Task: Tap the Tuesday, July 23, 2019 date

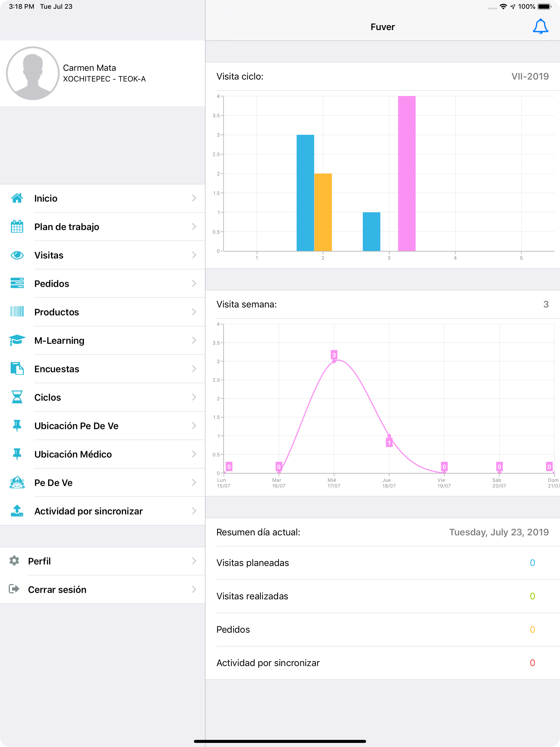Action: [499, 532]
